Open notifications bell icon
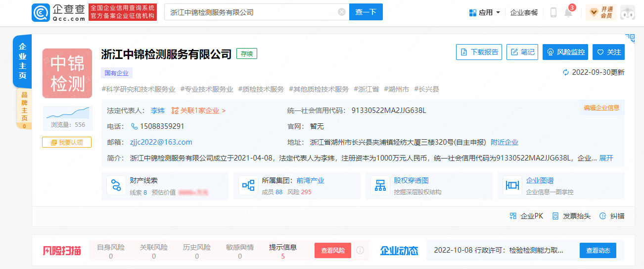This screenshot has width=644, height=269. (568, 12)
